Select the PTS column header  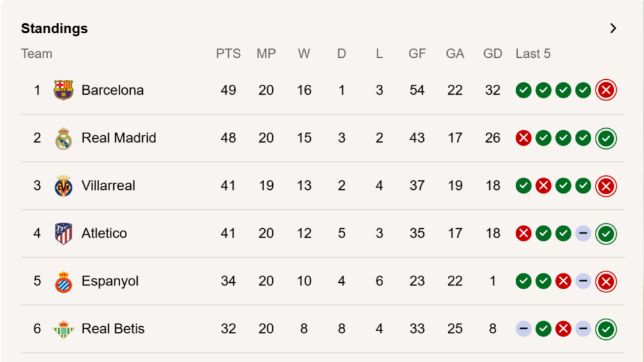(x=228, y=53)
